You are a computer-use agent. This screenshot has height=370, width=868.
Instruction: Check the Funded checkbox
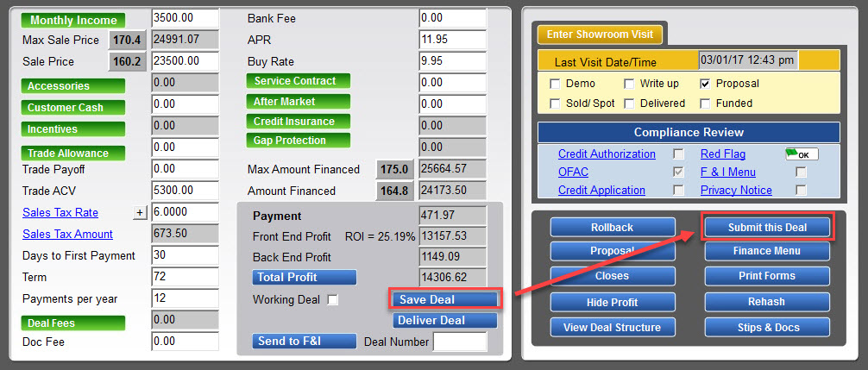point(705,103)
